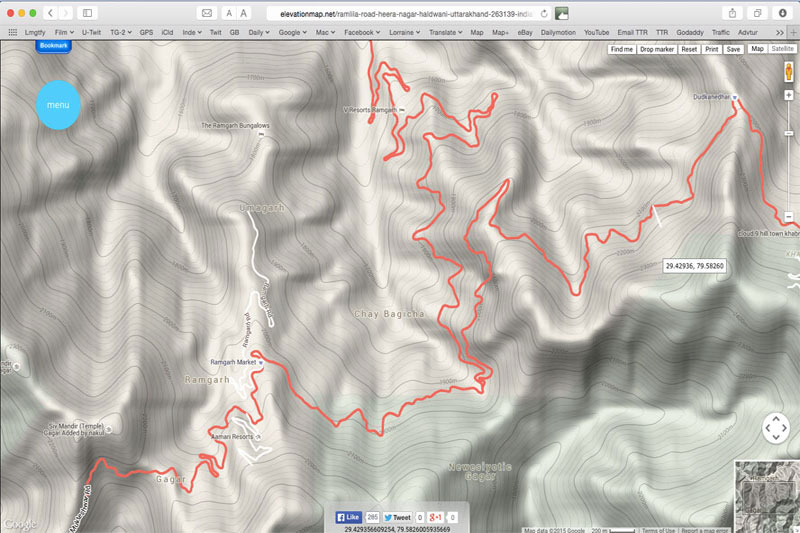Click the Safari back arrow

pos(52,13)
